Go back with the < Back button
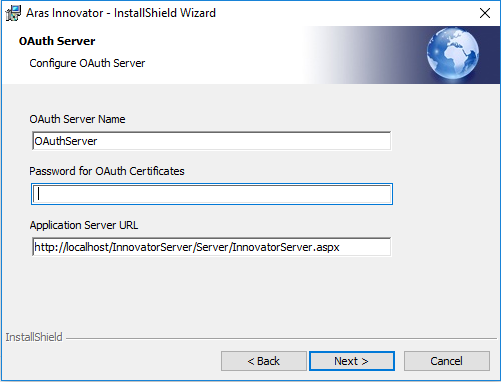Screen dimensions: 501x382 tap(263, 361)
